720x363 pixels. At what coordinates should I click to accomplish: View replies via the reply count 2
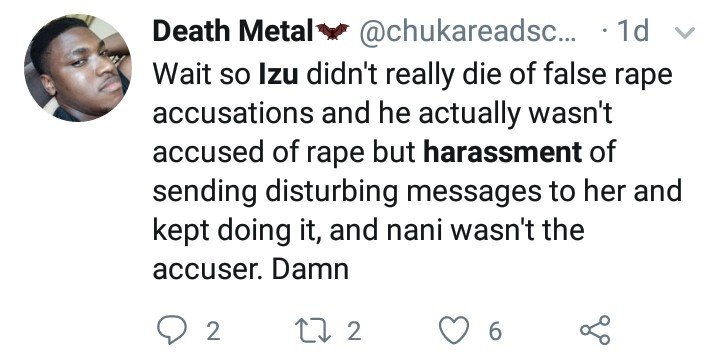pyautogui.click(x=213, y=331)
